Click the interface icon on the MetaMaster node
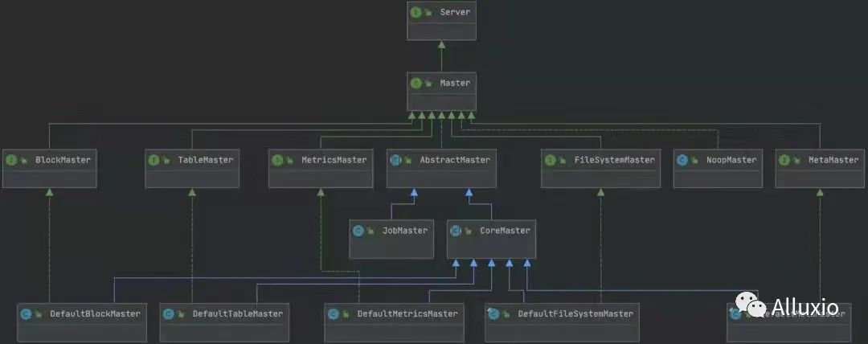 [784, 160]
